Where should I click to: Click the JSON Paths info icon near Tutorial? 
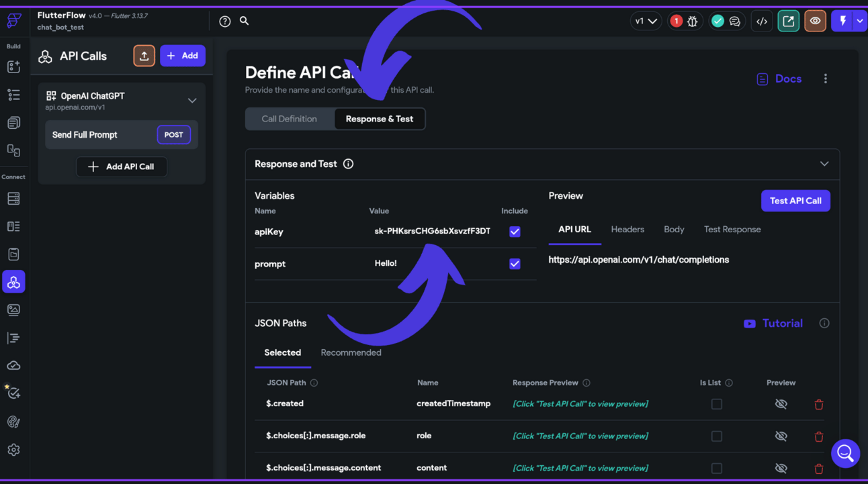click(x=824, y=324)
